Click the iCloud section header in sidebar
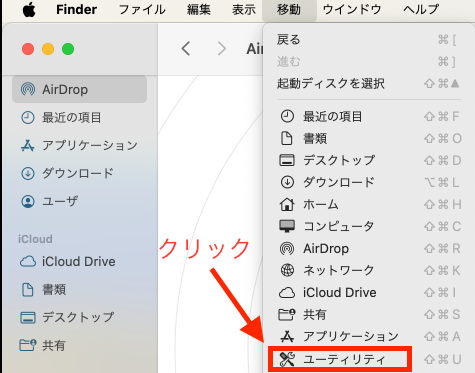 (35, 239)
